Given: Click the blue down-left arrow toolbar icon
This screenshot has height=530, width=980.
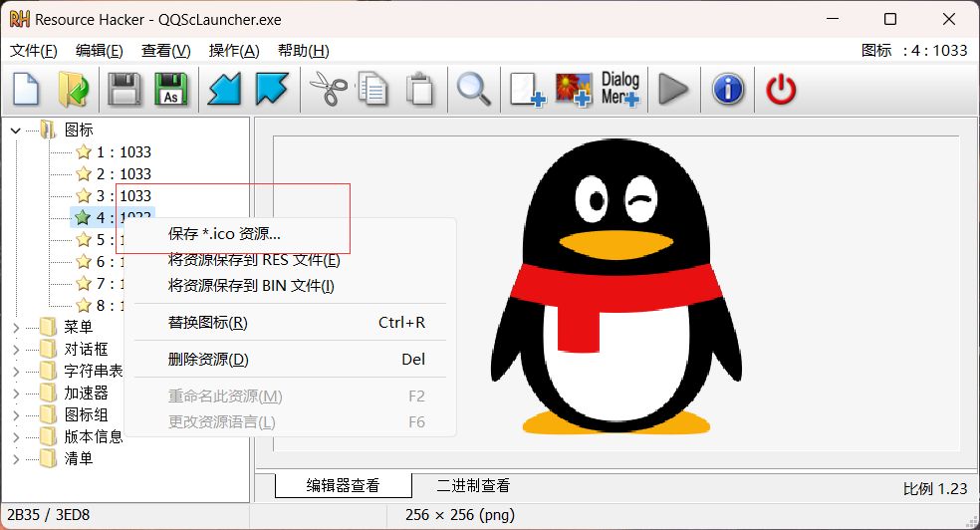Looking at the screenshot, I should click(x=224, y=90).
